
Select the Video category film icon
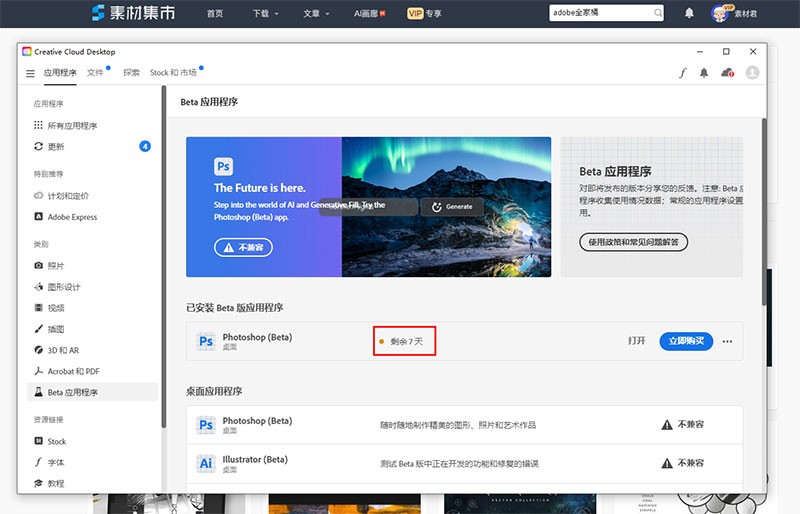[38, 308]
